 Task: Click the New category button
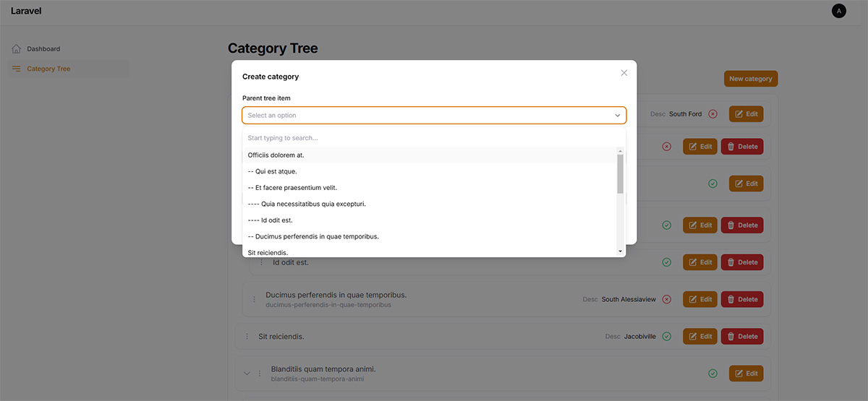click(x=751, y=79)
